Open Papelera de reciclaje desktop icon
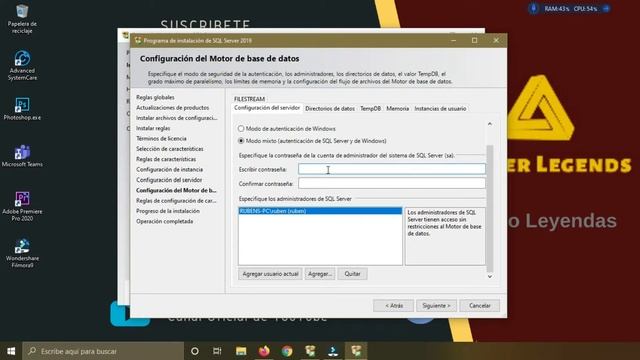 22,18
